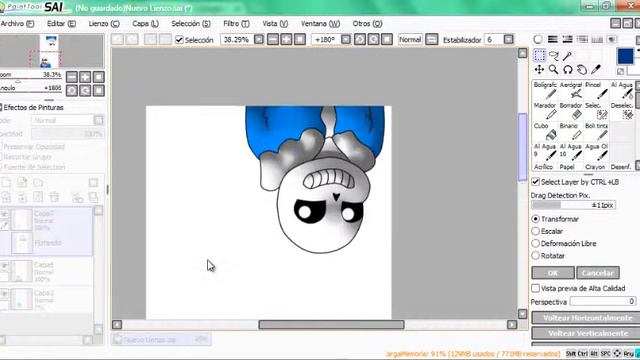Viewport: 640px width, 360px height.
Task: Select the Zoom magnifier tool
Action: [553, 69]
